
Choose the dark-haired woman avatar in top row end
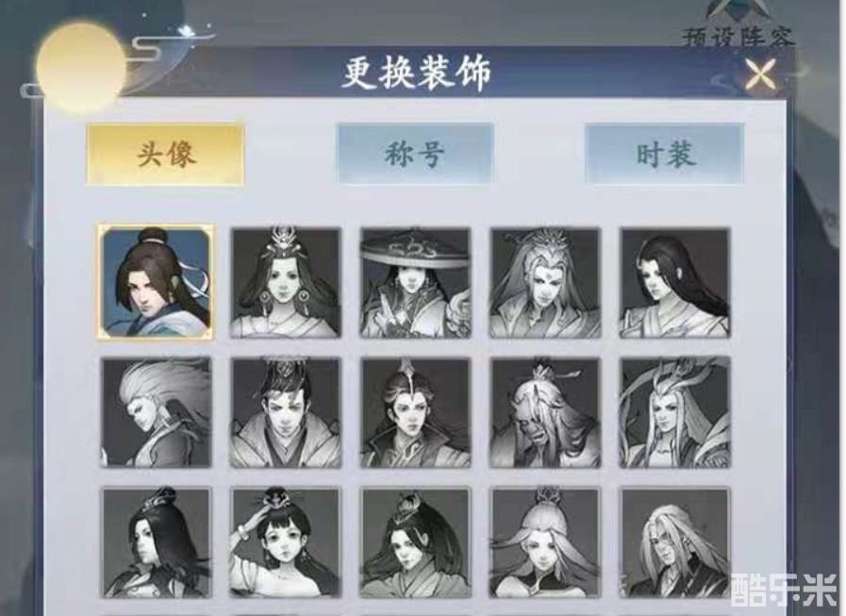point(675,283)
